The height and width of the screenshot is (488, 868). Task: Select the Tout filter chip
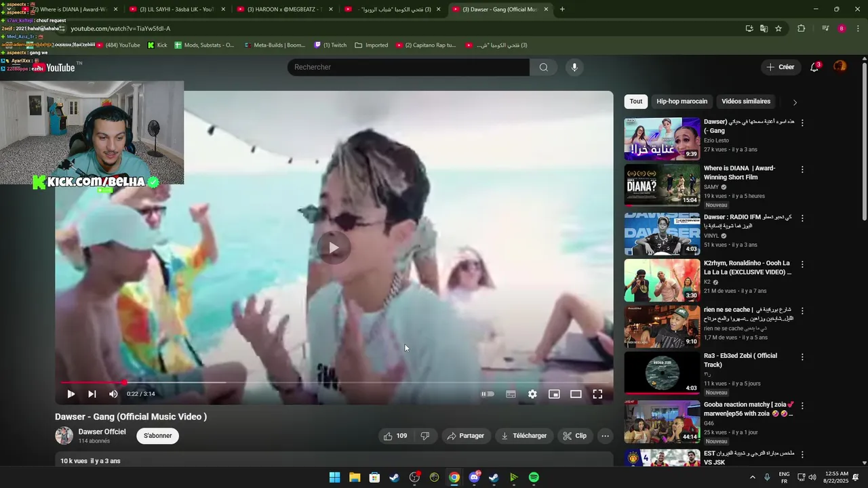636,102
